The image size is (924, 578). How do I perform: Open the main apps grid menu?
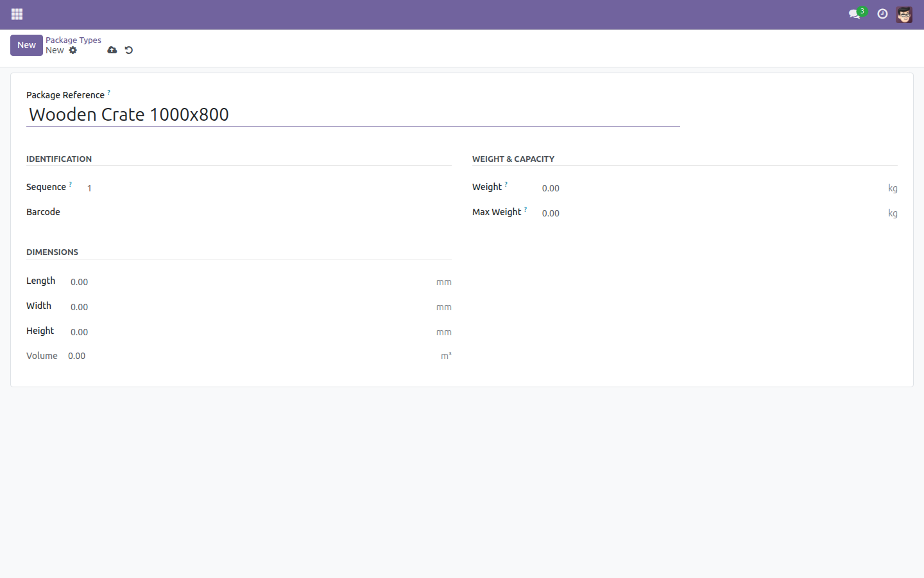[x=17, y=14]
